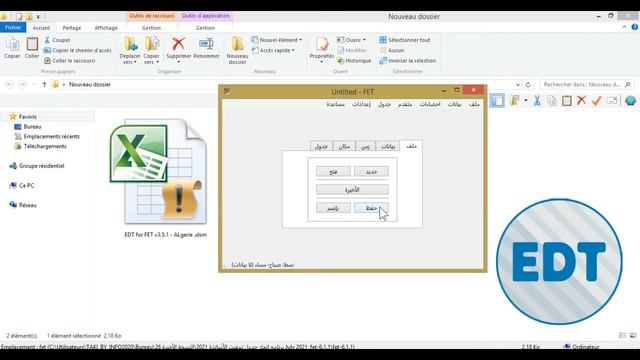The width and height of the screenshot is (640, 360).
Task: Click Coller le raccourci
Action: [69, 60]
